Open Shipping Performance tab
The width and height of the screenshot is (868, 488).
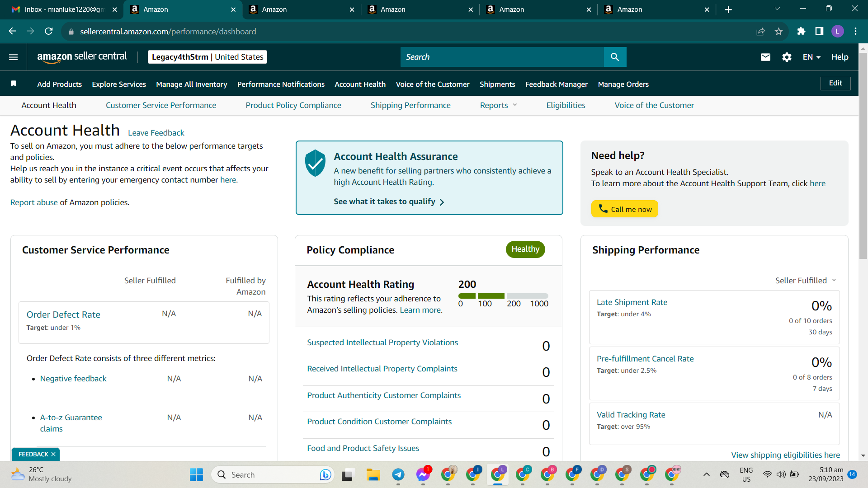[410, 105]
